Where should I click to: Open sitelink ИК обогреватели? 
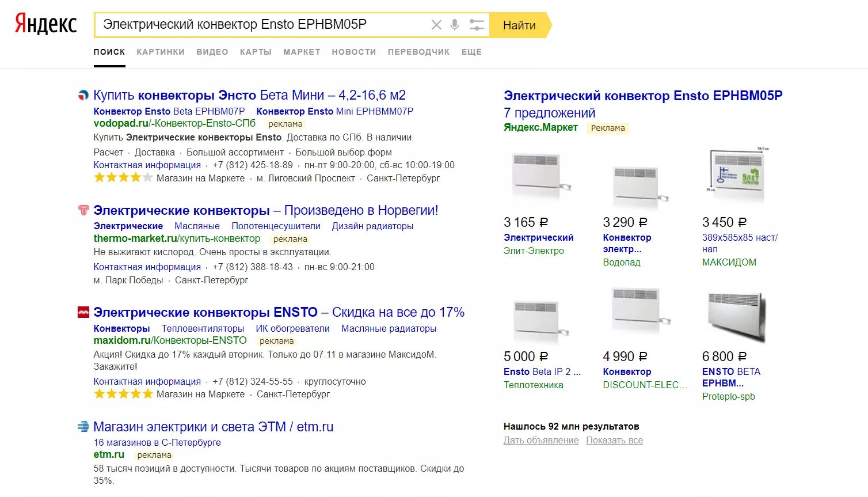tap(292, 328)
